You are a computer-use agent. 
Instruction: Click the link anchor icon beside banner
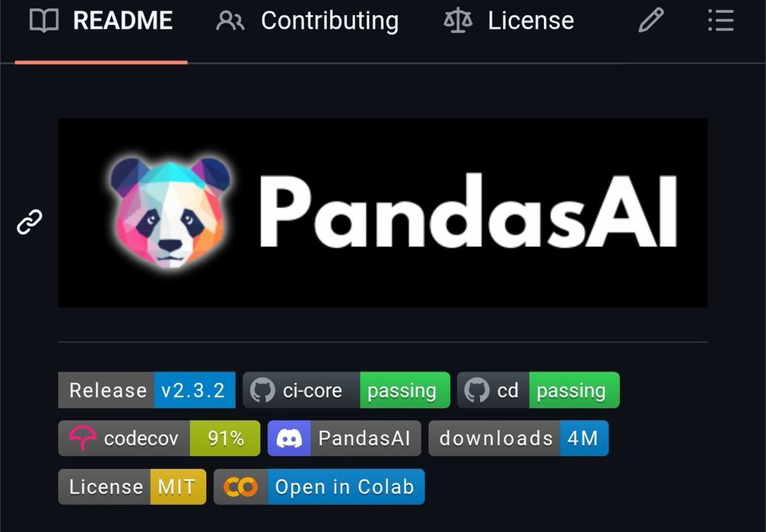(30, 222)
